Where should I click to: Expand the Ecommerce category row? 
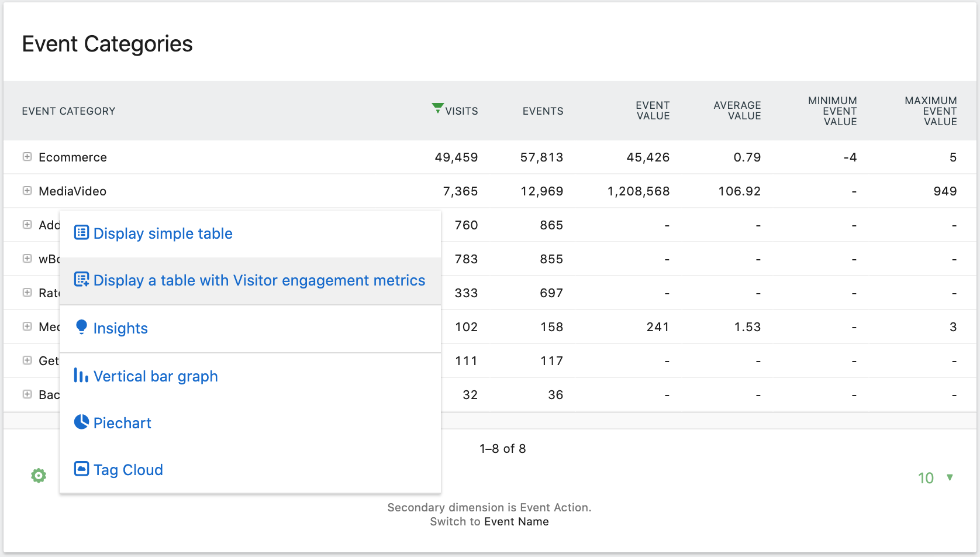coord(26,156)
